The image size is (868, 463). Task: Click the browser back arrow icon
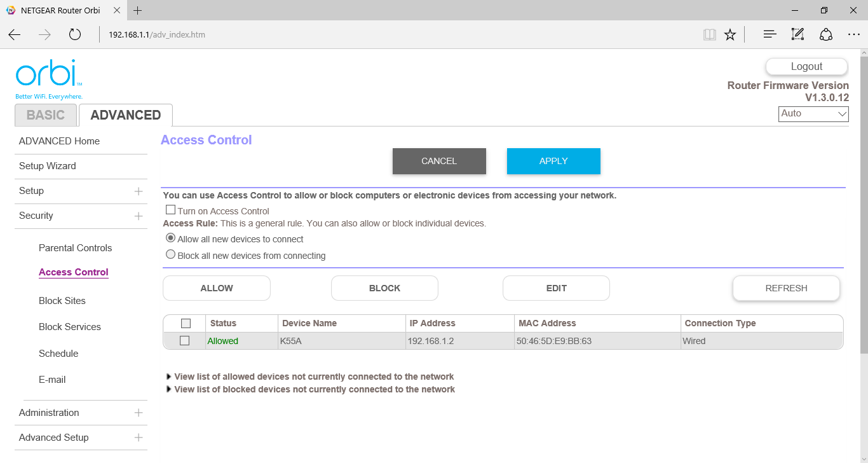[x=15, y=35]
